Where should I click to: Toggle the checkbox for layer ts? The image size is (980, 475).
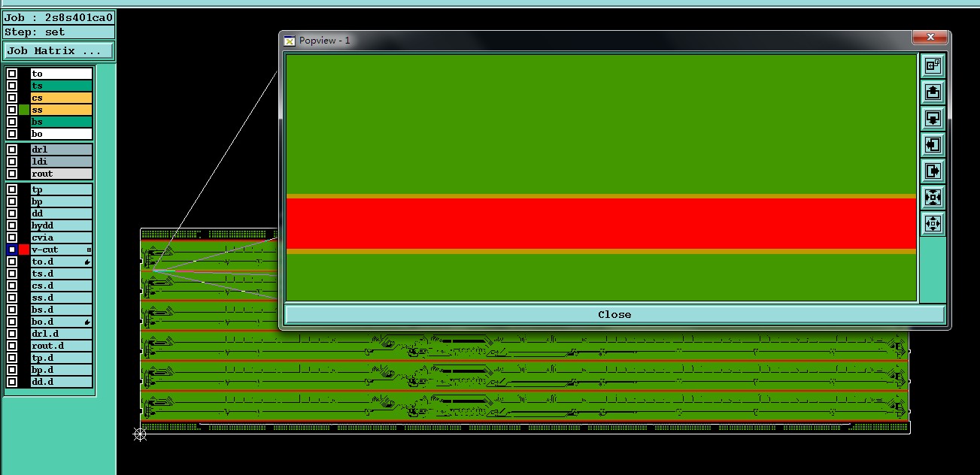pyautogui.click(x=12, y=86)
